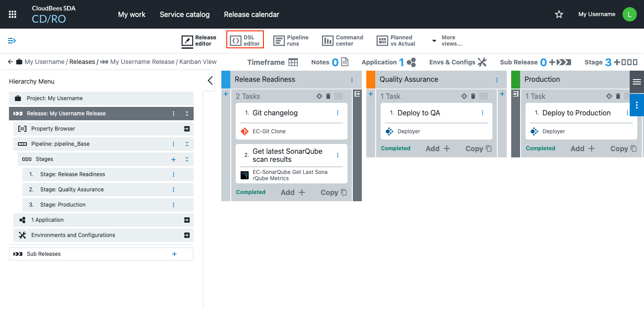This screenshot has width=644, height=309.
Task: Switch to Release editor view
Action: (199, 41)
